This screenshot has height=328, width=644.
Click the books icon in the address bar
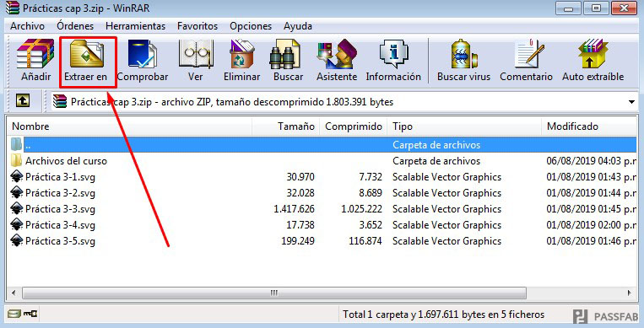coord(60,101)
